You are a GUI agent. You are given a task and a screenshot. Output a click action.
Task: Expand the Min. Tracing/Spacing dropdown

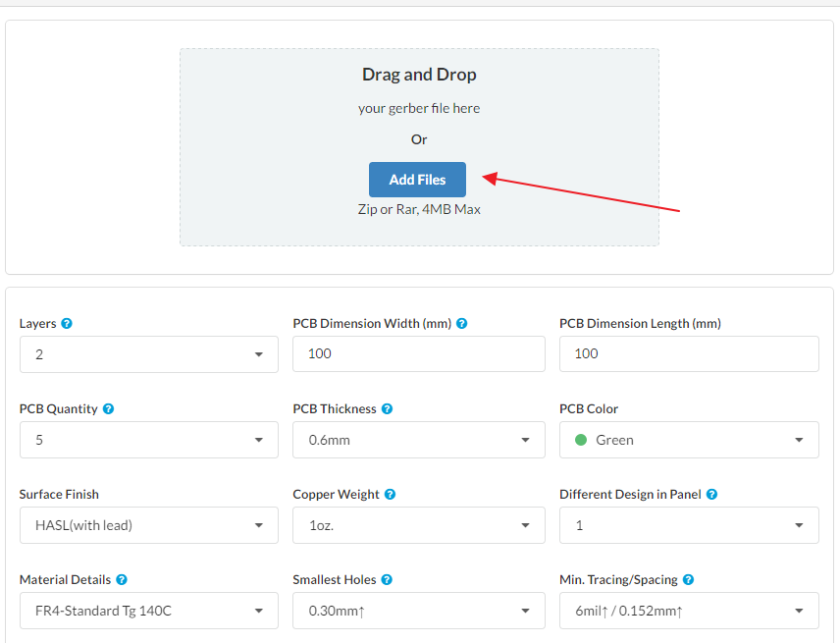point(689,611)
